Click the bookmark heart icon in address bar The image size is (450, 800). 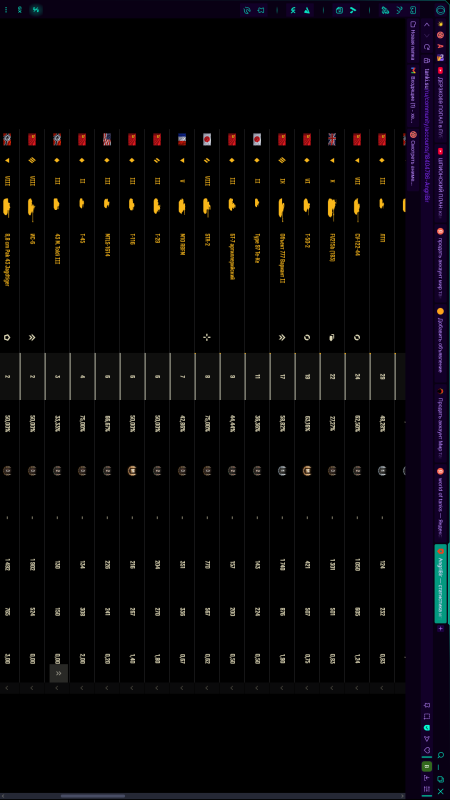427,749
